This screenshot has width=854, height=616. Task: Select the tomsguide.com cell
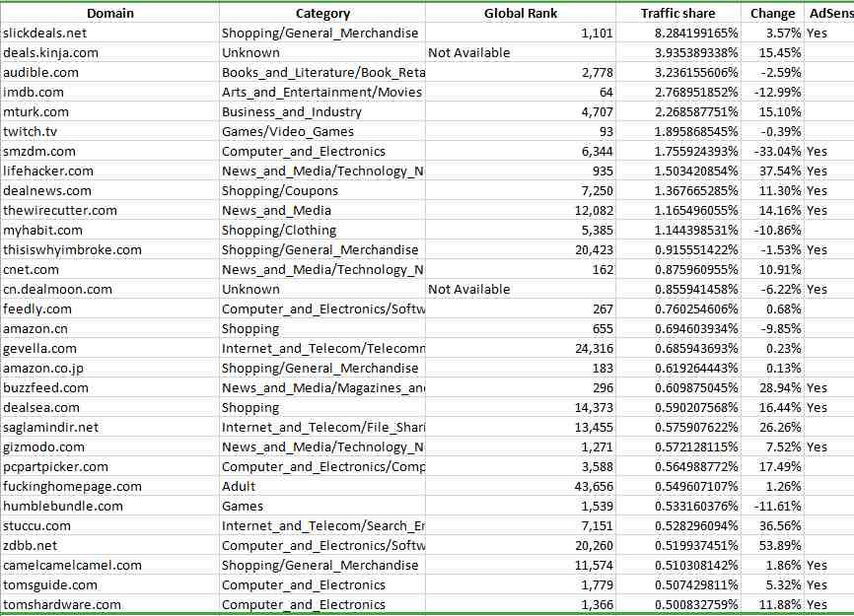109,585
